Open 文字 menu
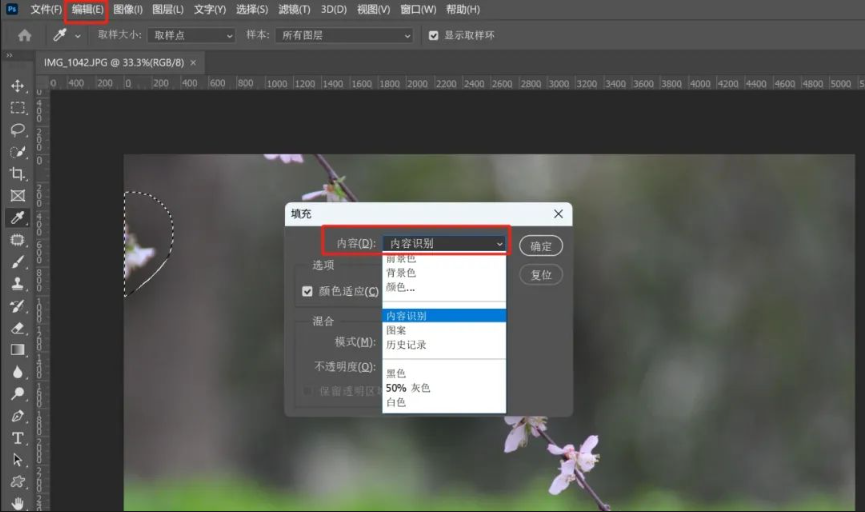This screenshot has height=512, width=865. [x=210, y=9]
